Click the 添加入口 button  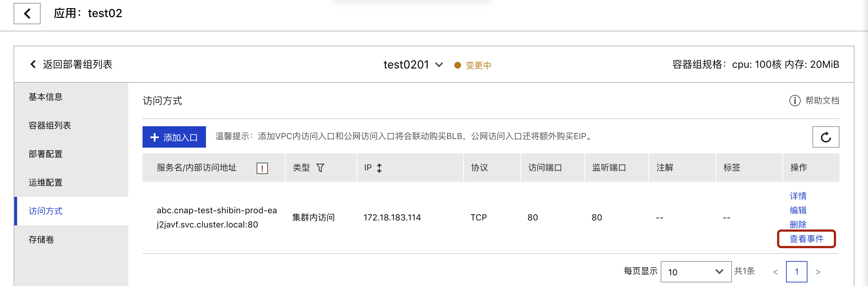pos(174,137)
